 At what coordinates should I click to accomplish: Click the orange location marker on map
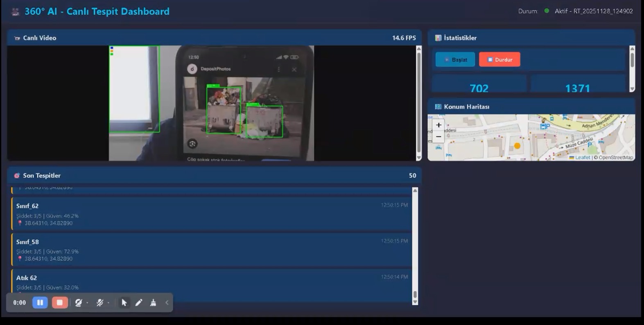[517, 146]
